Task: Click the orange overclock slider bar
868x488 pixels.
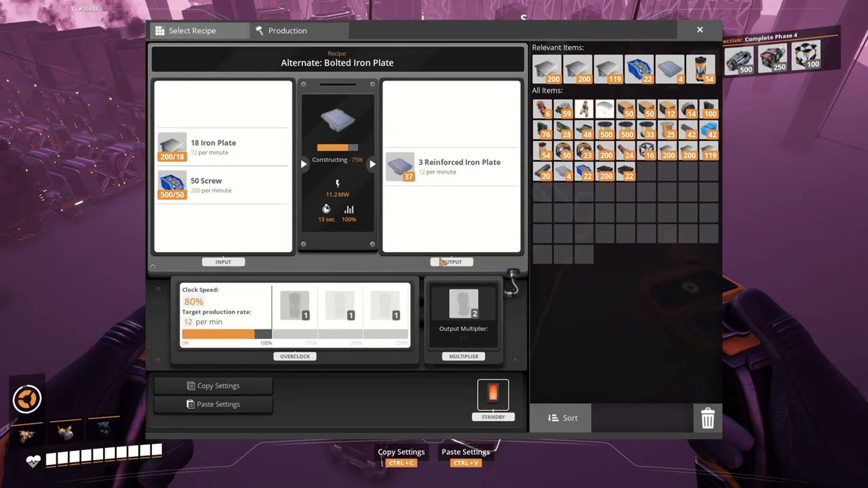Action: [x=227, y=334]
